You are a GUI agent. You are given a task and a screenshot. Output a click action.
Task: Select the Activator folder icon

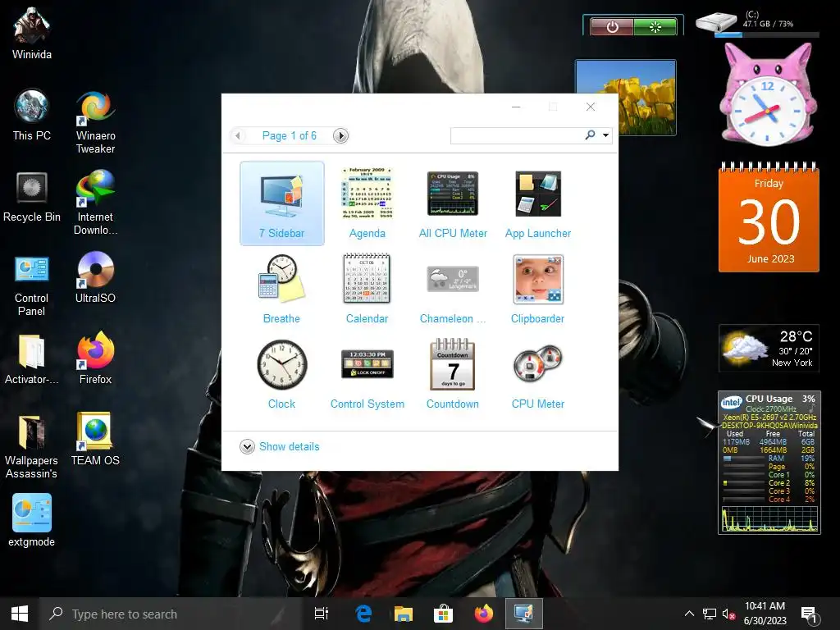pyautogui.click(x=32, y=359)
